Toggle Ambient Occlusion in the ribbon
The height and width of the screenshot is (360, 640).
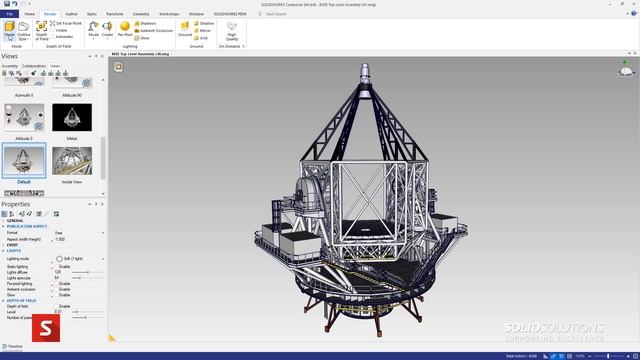[154, 31]
